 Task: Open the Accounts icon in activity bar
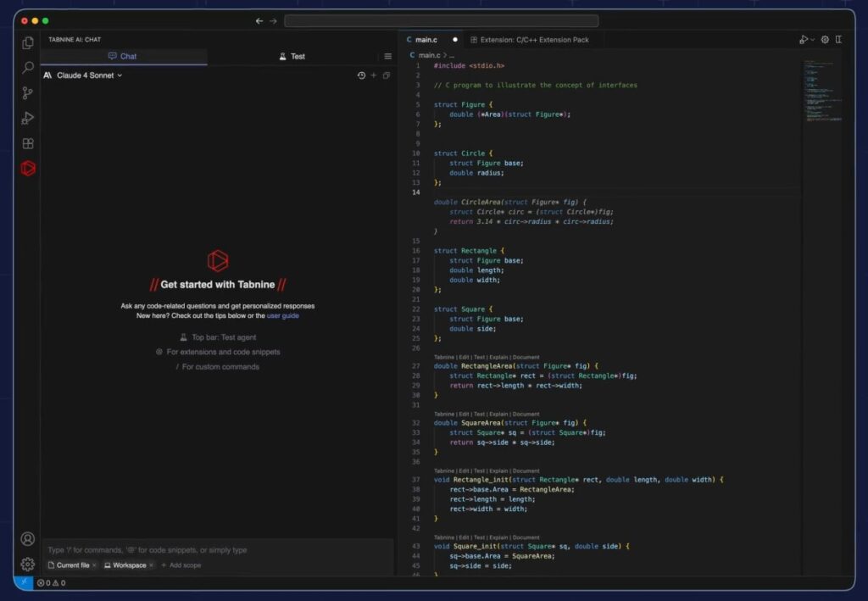click(28, 538)
